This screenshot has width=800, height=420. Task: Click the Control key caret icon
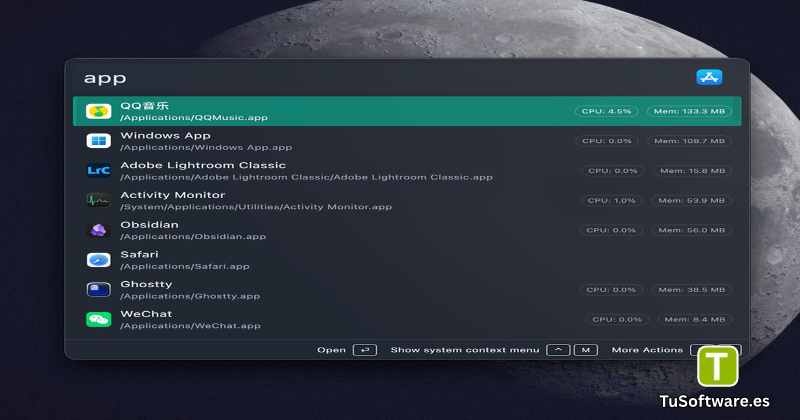(558, 350)
